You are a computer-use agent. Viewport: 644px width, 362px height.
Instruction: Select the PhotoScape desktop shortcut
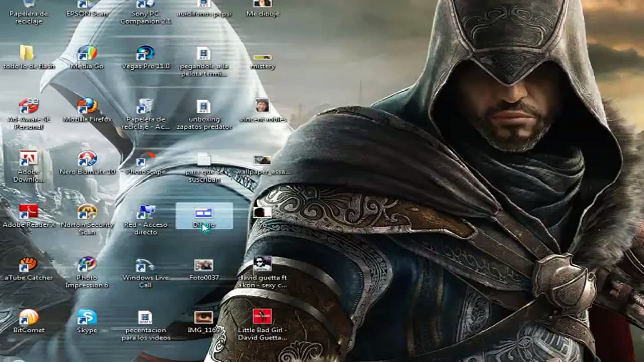[145, 159]
